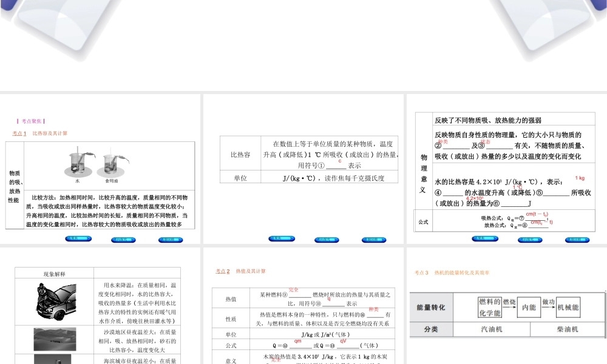Select the slide titled 考点2 热值及其计算
The width and height of the screenshot is (607, 364).
tap(303, 306)
